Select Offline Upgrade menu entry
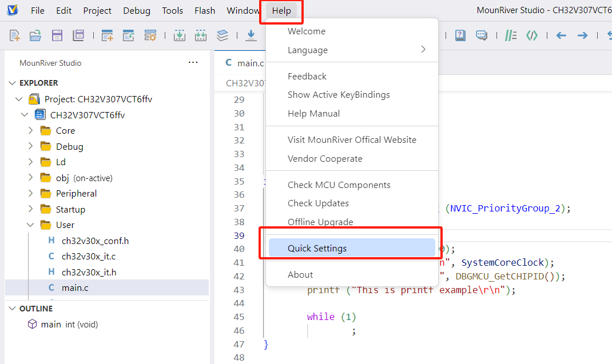Image resolution: width=612 pixels, height=364 pixels. 352,222
